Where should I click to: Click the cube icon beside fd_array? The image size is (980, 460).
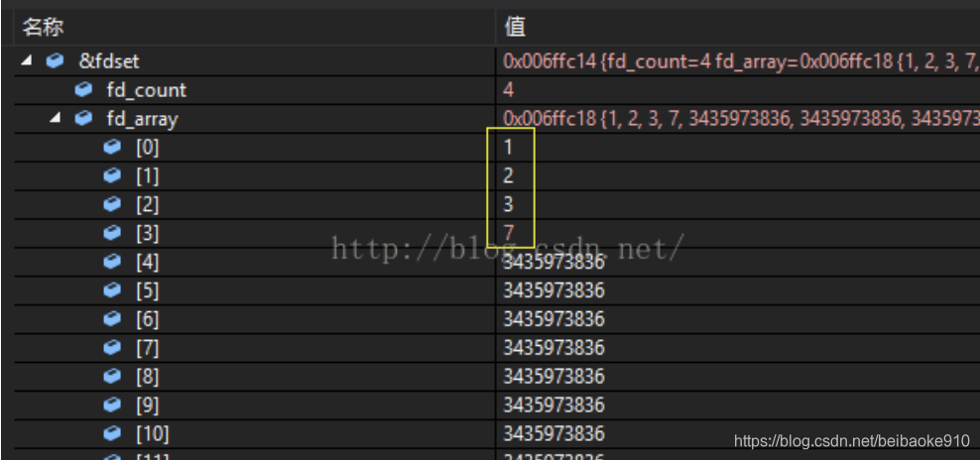click(83, 118)
